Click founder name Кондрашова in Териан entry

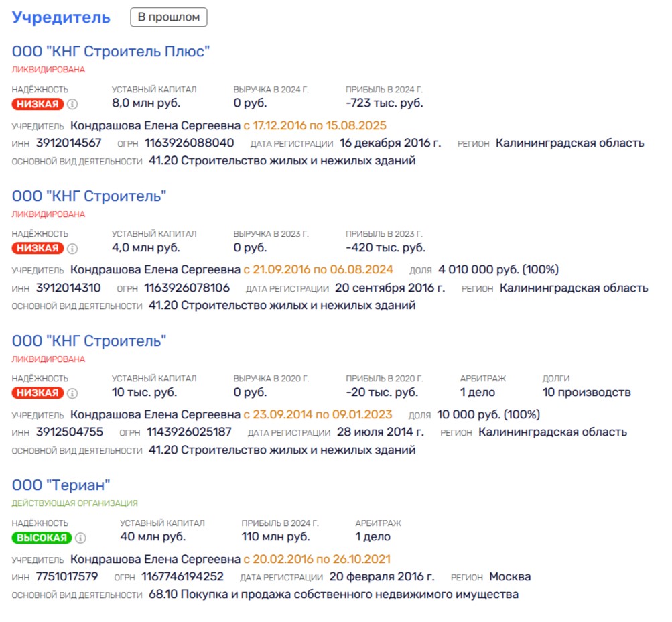(x=155, y=559)
